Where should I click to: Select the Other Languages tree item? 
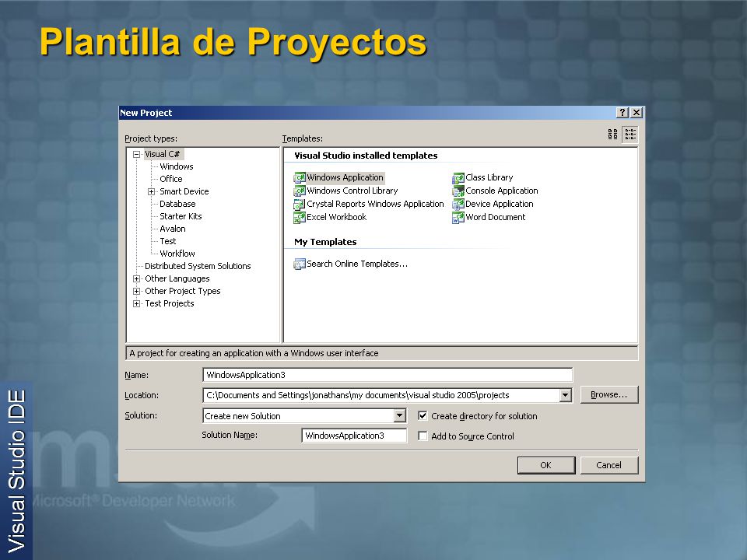pos(177,278)
